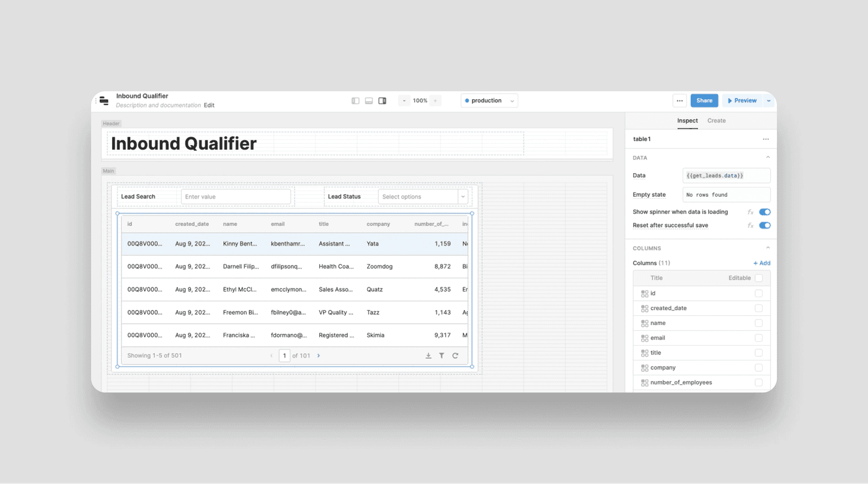Toggle the left sidebar panel icon

pyautogui.click(x=355, y=101)
